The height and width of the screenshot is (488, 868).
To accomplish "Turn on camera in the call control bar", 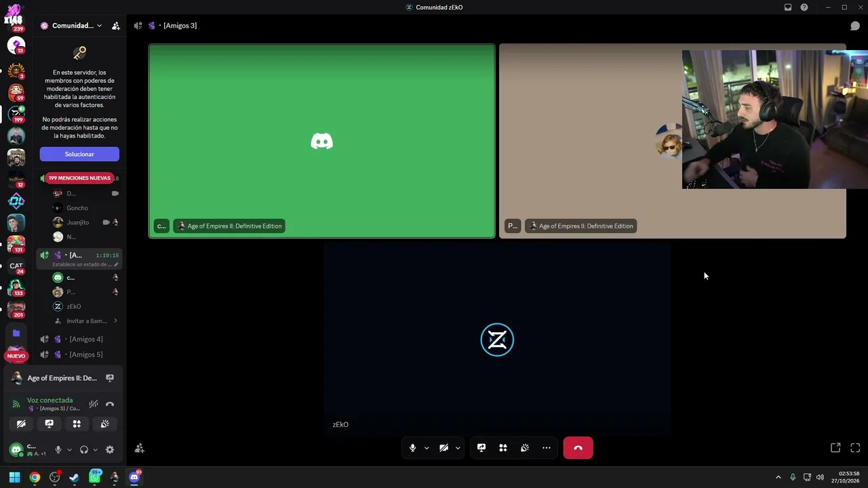I will (443, 448).
